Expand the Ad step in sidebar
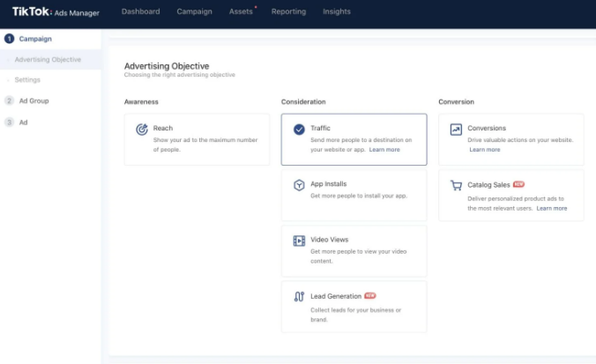 (23, 122)
